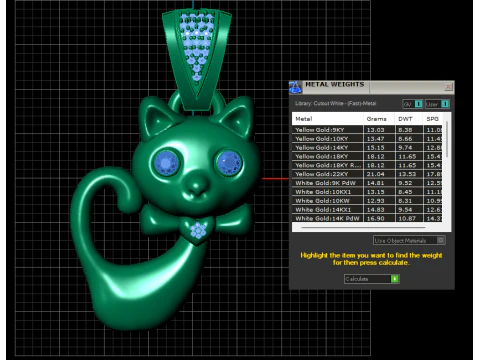This screenshot has width=480, height=360.
Task: Select the Yellow Gold:10KY row
Action: (367, 139)
